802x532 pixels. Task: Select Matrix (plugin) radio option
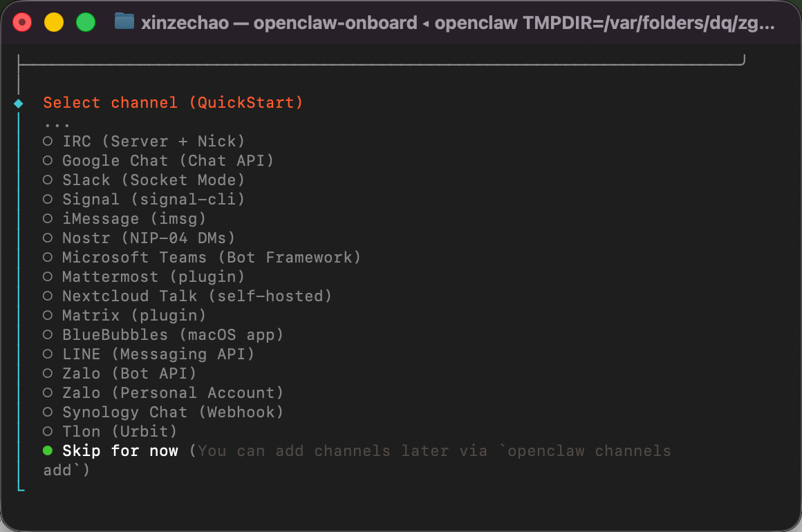[x=124, y=315]
